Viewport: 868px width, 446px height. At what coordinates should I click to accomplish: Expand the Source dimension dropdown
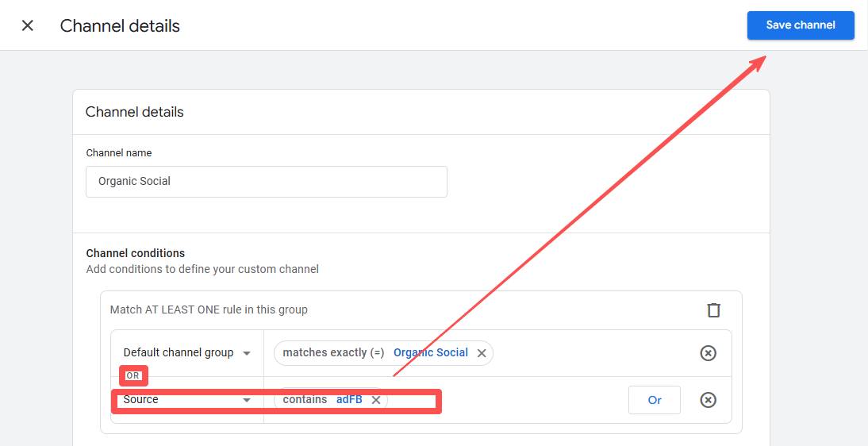coord(187,400)
